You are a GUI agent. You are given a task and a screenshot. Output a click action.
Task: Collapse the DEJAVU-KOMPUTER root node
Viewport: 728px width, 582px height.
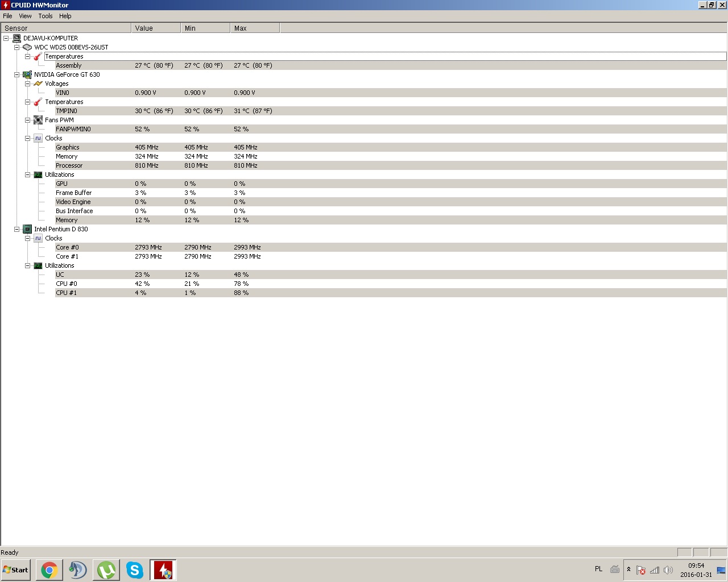pos(6,38)
